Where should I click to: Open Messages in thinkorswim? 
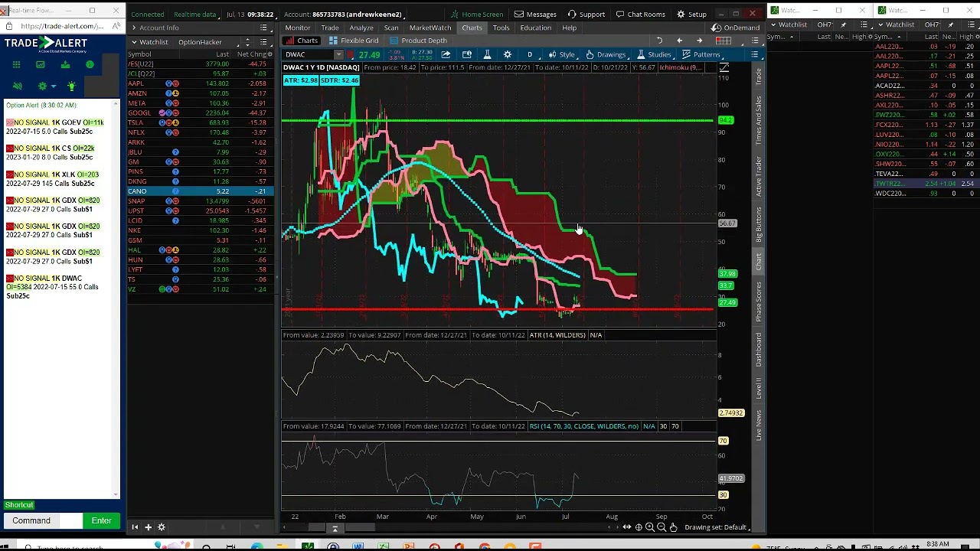pyautogui.click(x=535, y=14)
